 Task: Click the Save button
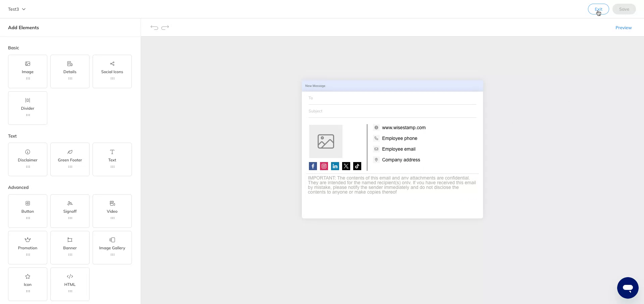click(x=624, y=9)
